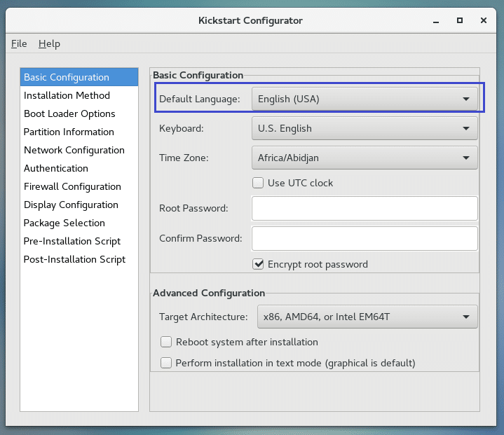The image size is (504, 435).
Task: Open the File menu
Action: (x=19, y=43)
